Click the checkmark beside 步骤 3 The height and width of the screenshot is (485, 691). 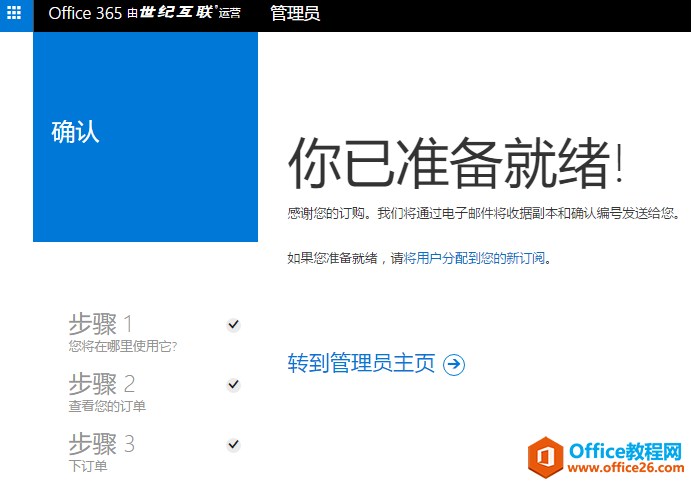coord(234,445)
